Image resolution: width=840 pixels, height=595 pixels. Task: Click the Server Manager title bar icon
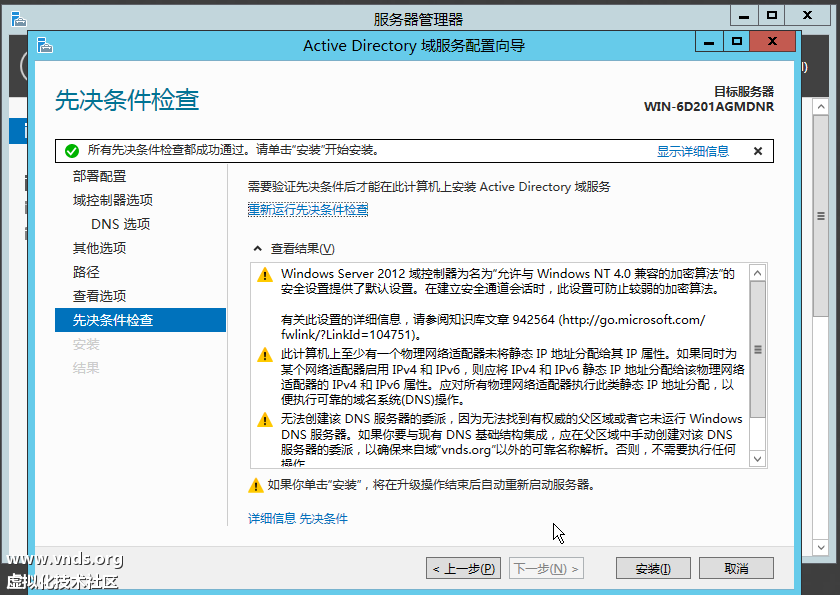click(19, 19)
